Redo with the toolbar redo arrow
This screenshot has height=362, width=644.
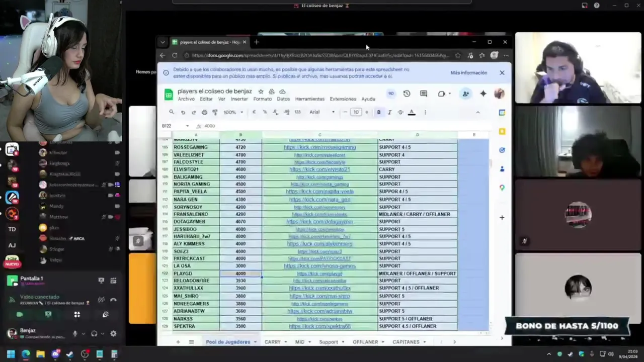193,112
